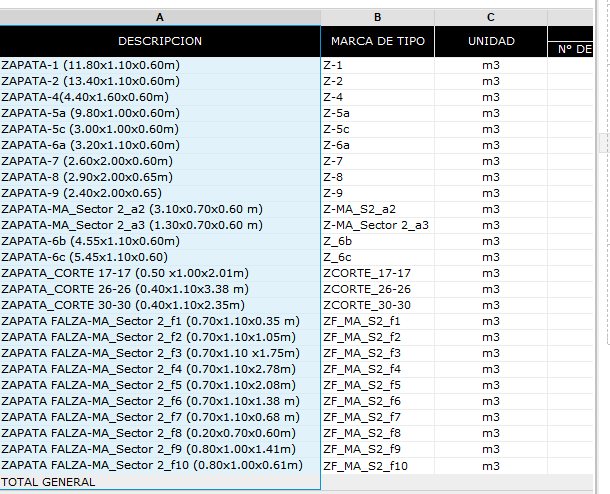Select m3 unit cell in ZAPATA-1 row

tap(491, 65)
